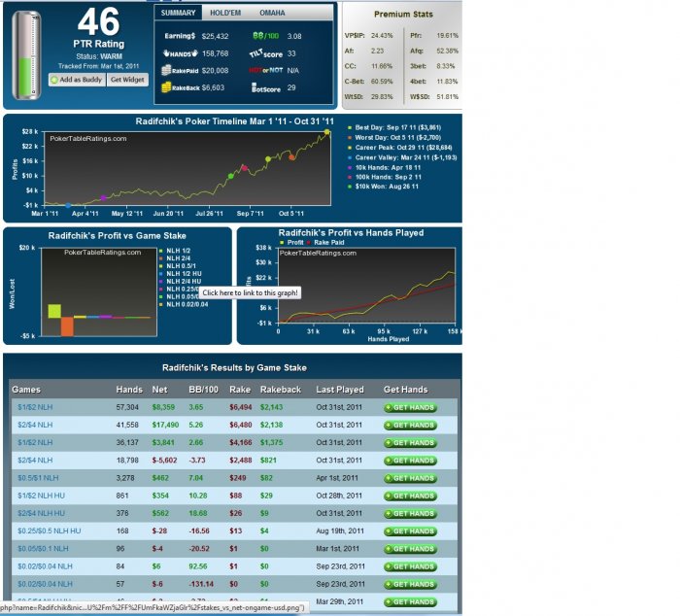Click the NLH 2/4 orange legend square
This screenshot has width=680, height=616.
(161, 258)
